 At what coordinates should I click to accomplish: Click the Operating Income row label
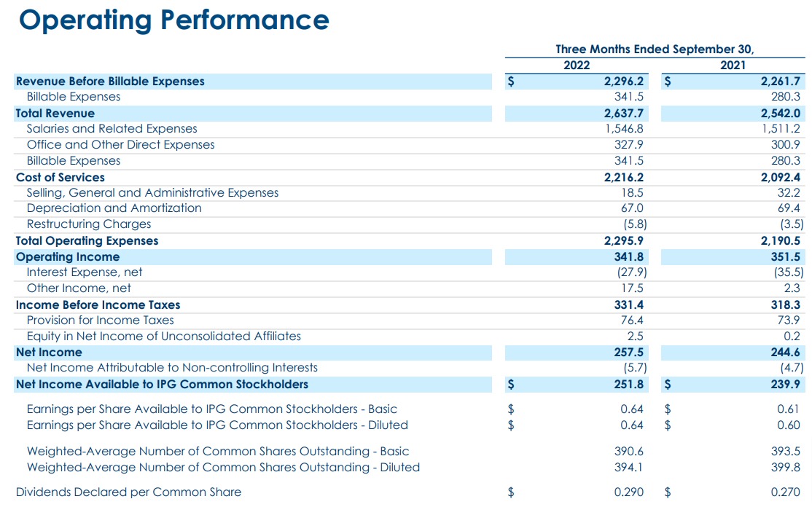(68, 257)
